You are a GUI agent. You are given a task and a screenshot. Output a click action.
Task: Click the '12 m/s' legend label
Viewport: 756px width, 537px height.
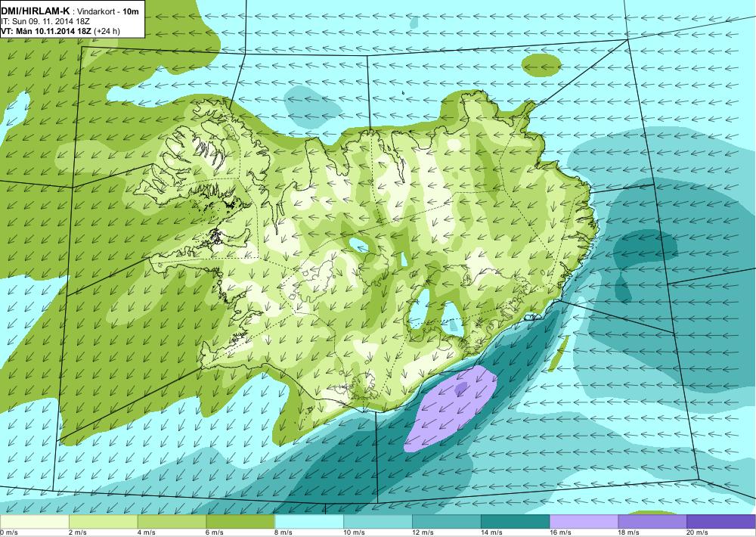pyautogui.click(x=423, y=532)
